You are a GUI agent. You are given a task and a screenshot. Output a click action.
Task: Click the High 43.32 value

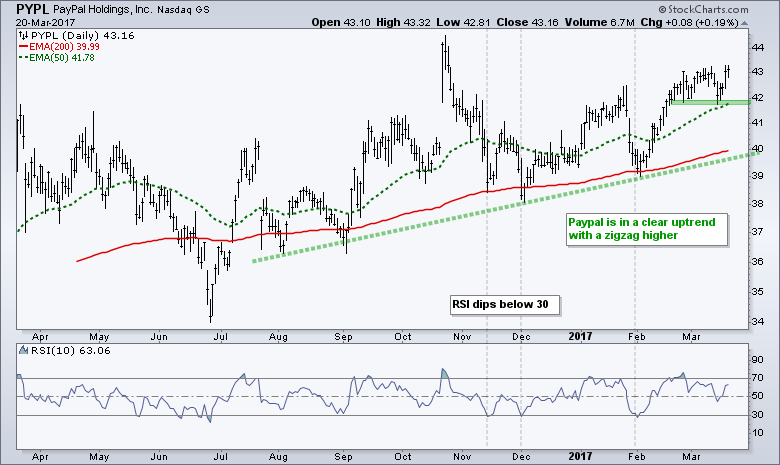[403, 22]
